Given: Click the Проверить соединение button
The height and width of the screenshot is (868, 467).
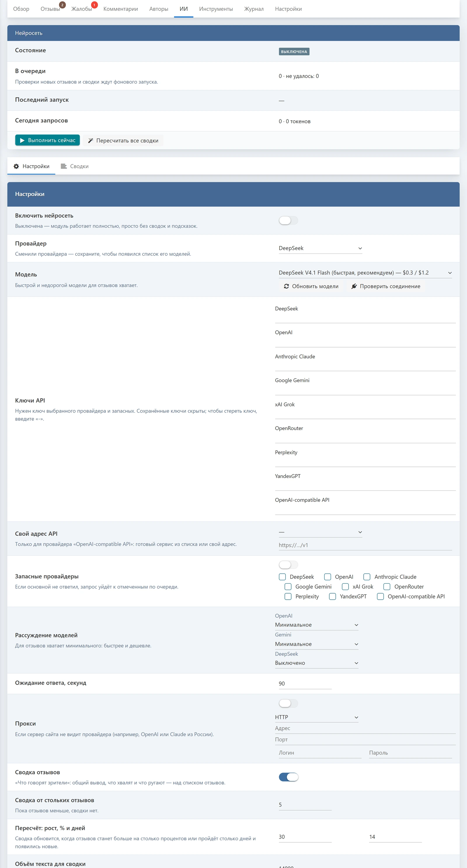Looking at the screenshot, I should [x=386, y=286].
